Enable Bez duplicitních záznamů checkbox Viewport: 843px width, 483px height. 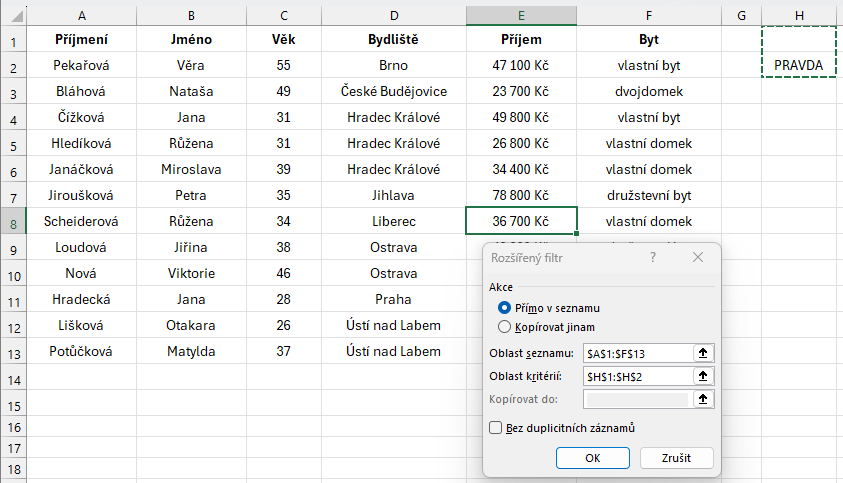(x=496, y=428)
